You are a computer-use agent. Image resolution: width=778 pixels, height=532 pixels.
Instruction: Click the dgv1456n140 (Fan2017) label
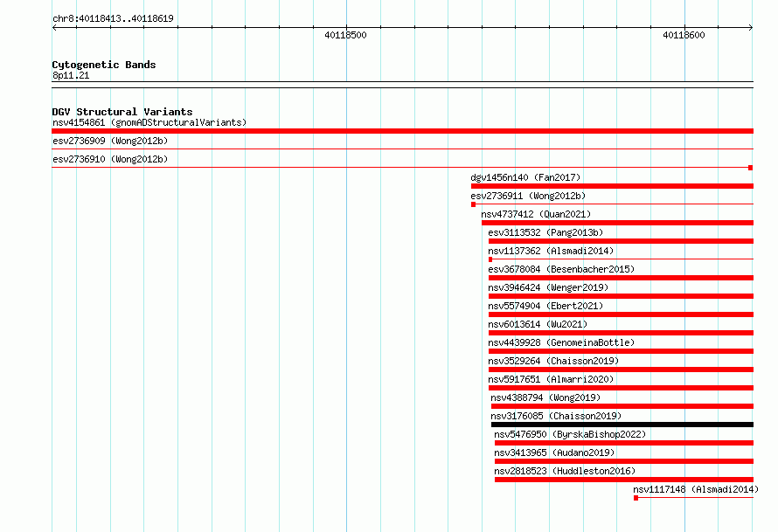tap(525, 177)
